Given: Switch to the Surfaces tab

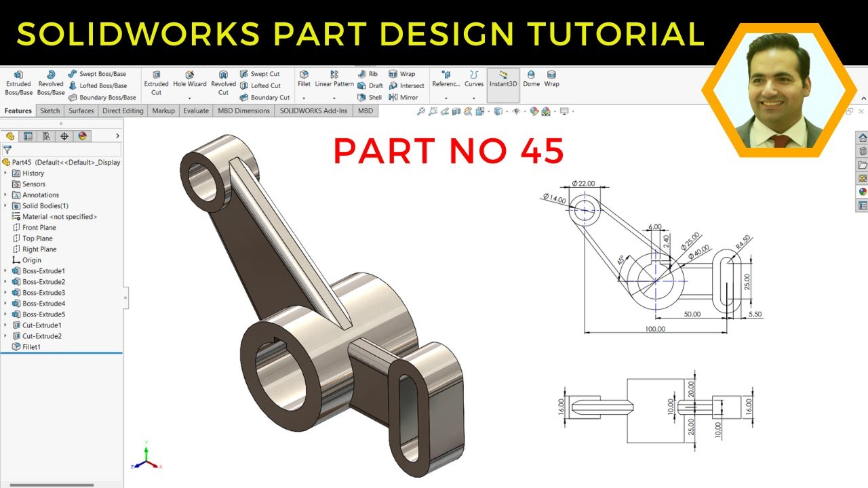Looking at the screenshot, I should pos(81,110).
